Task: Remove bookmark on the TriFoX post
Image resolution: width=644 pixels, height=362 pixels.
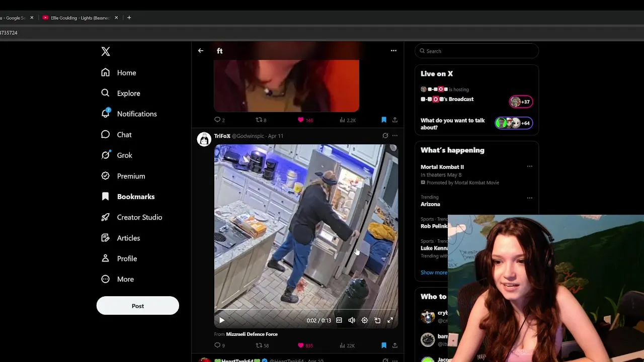Action: (384, 345)
